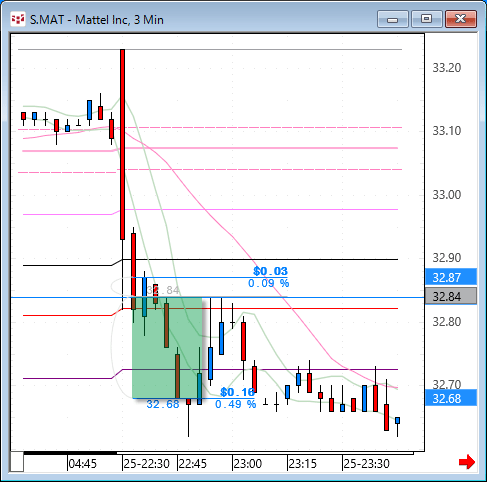Click the 33.10 price axis label
The height and width of the screenshot is (482, 487).
click(x=447, y=131)
